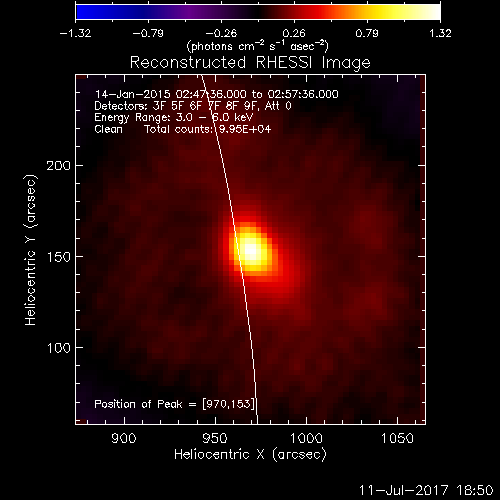Click the X-axis tick label '950'
Viewport: 500px width, 500px height.
[215, 438]
